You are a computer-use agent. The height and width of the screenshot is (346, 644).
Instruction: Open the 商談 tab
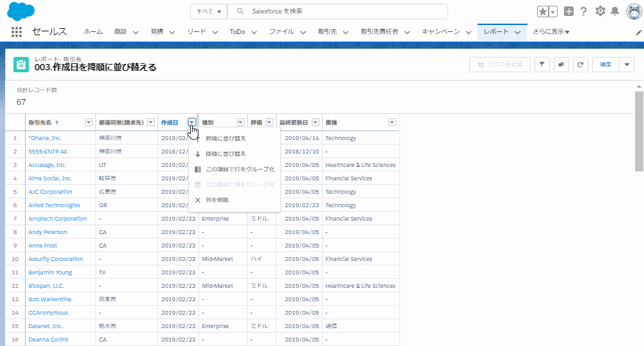(120, 31)
